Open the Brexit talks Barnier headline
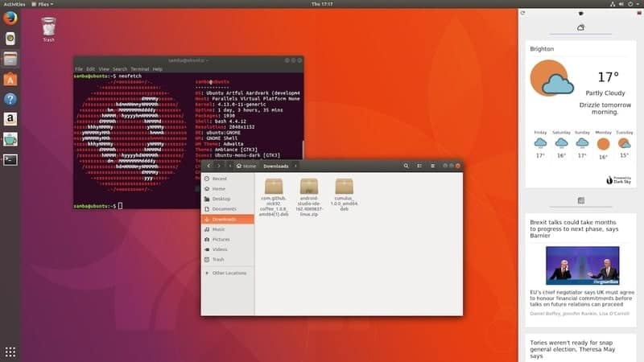The image size is (644, 362). 574,228
